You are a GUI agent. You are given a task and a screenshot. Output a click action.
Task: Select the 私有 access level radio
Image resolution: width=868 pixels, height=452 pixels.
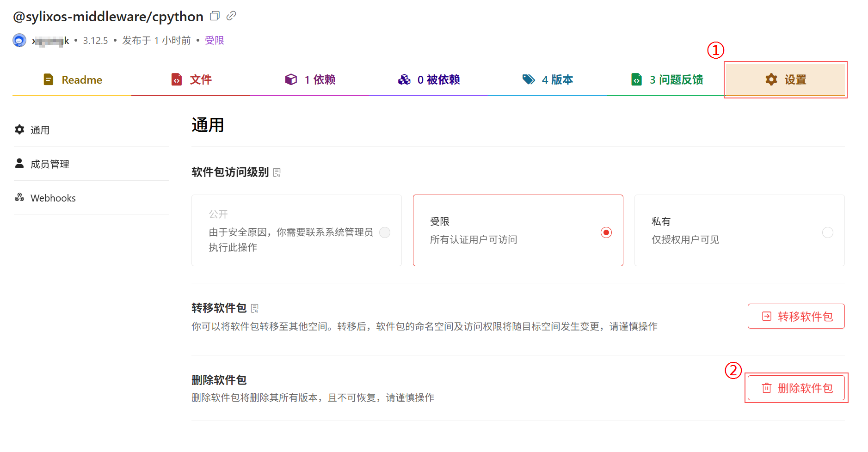point(827,232)
